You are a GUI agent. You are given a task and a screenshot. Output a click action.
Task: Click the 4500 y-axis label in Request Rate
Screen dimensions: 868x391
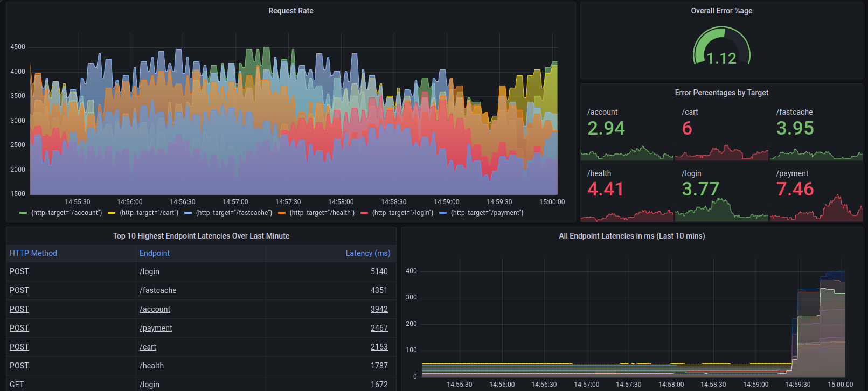18,47
